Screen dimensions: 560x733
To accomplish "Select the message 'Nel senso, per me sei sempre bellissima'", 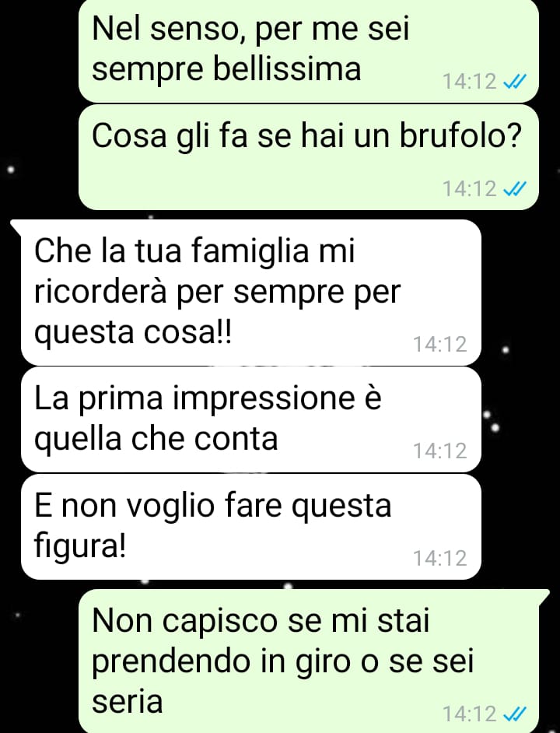I will tap(309, 51).
